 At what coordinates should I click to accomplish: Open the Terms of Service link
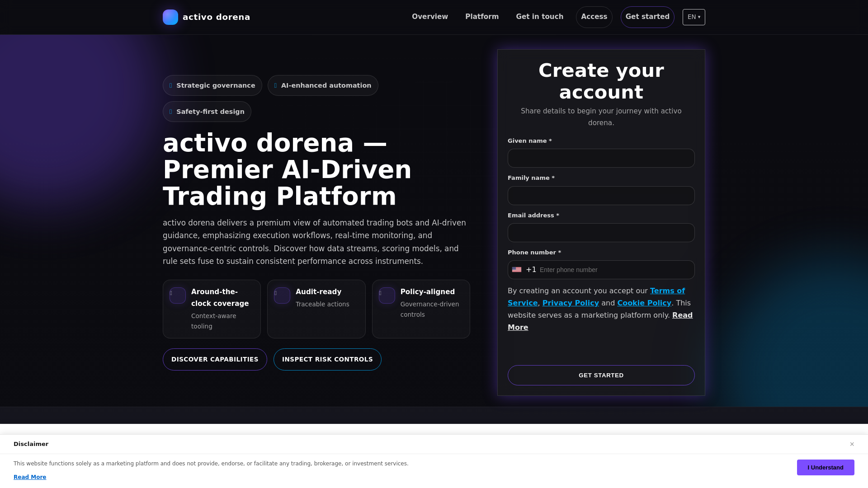tap(667, 291)
